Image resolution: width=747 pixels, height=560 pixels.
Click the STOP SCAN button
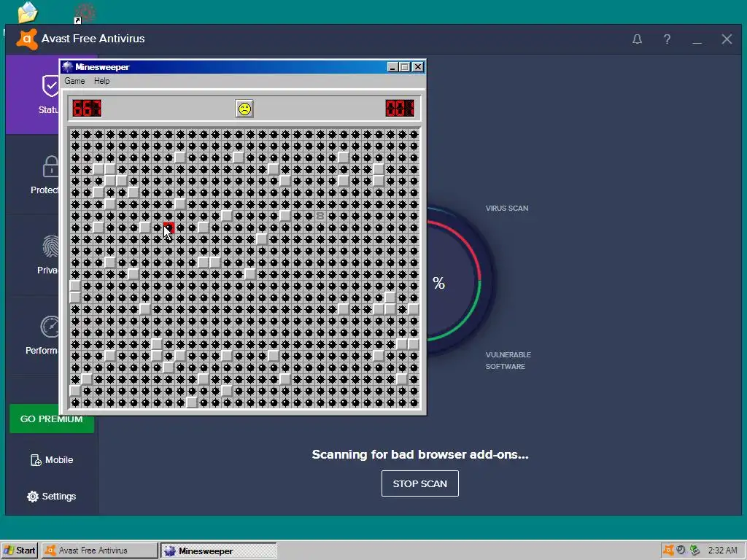point(419,483)
